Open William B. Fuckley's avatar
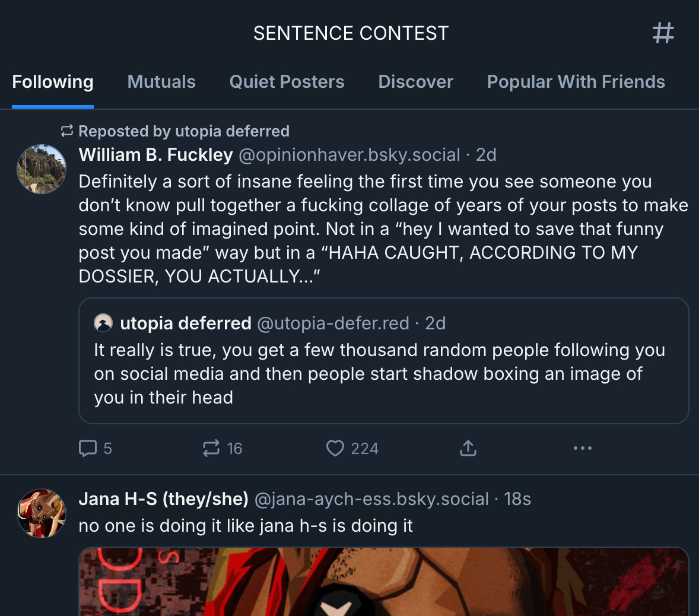Viewport: 699px width, 616px height. coord(42,169)
